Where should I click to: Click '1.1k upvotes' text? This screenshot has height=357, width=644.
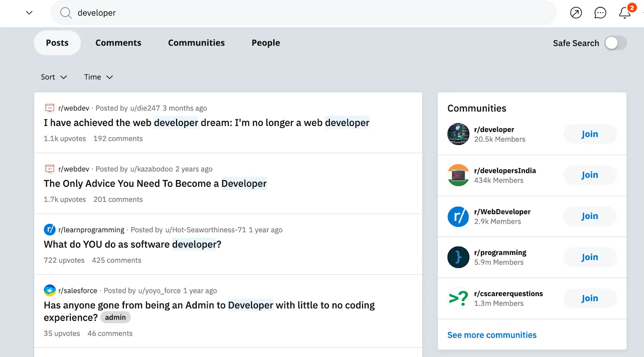coord(65,138)
